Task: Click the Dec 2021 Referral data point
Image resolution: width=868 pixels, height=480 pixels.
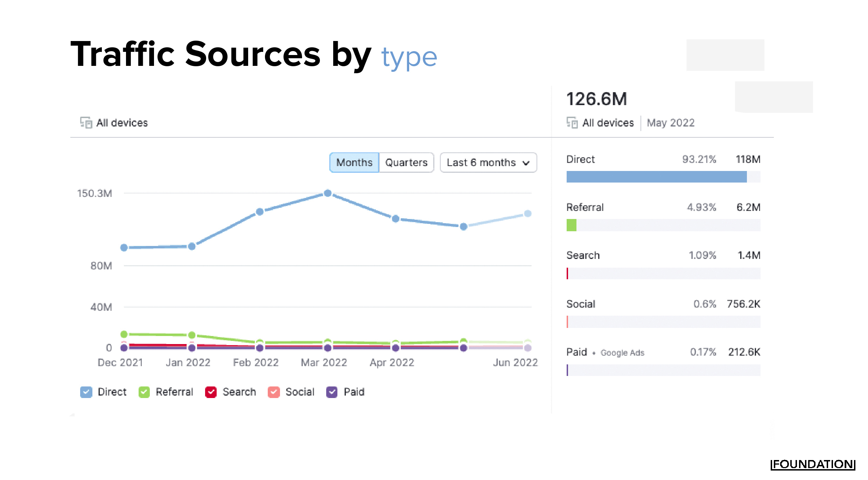Action: click(x=124, y=334)
